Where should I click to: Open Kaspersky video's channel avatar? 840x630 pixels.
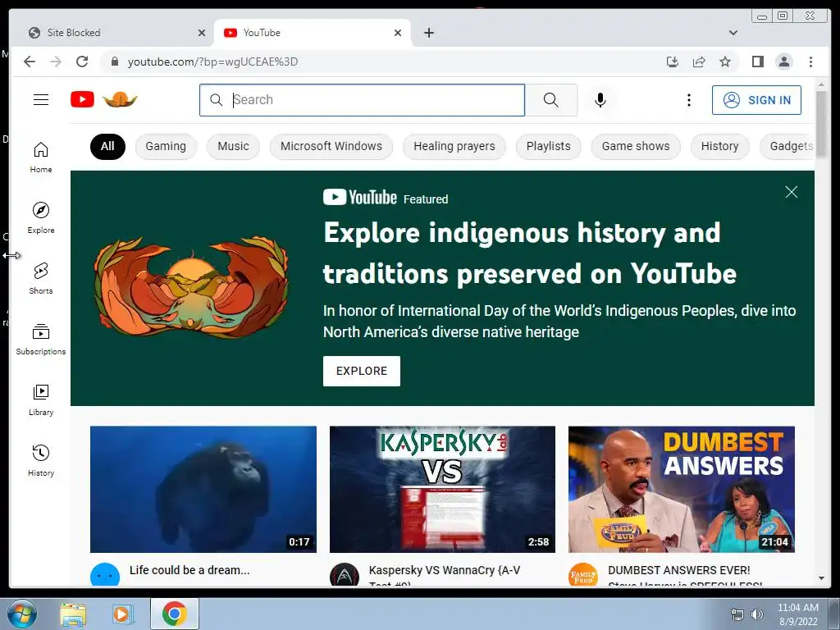(x=344, y=575)
